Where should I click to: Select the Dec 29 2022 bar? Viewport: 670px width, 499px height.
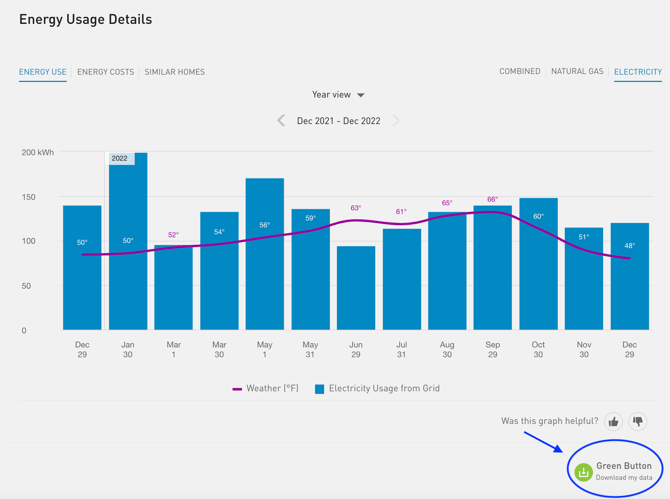coord(630,276)
